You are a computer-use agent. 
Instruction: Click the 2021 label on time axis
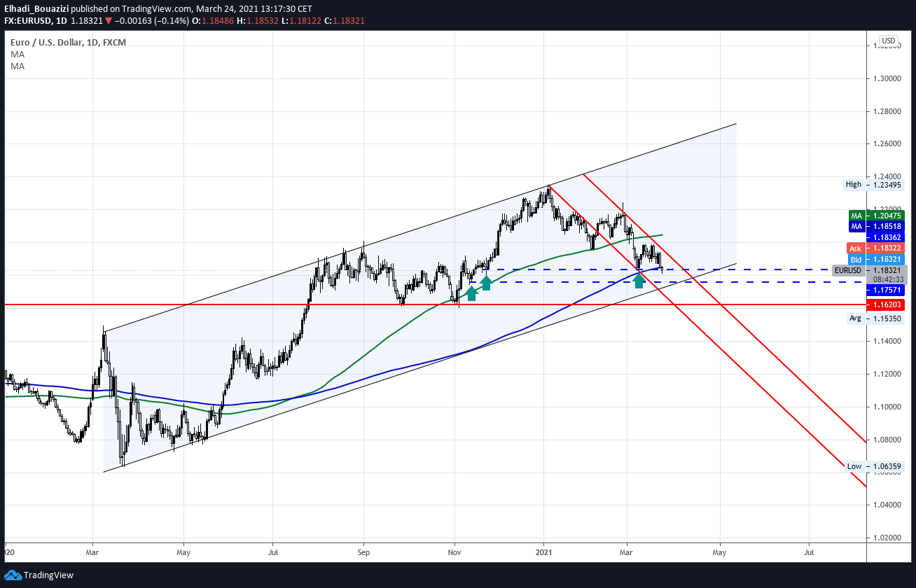[x=543, y=552]
